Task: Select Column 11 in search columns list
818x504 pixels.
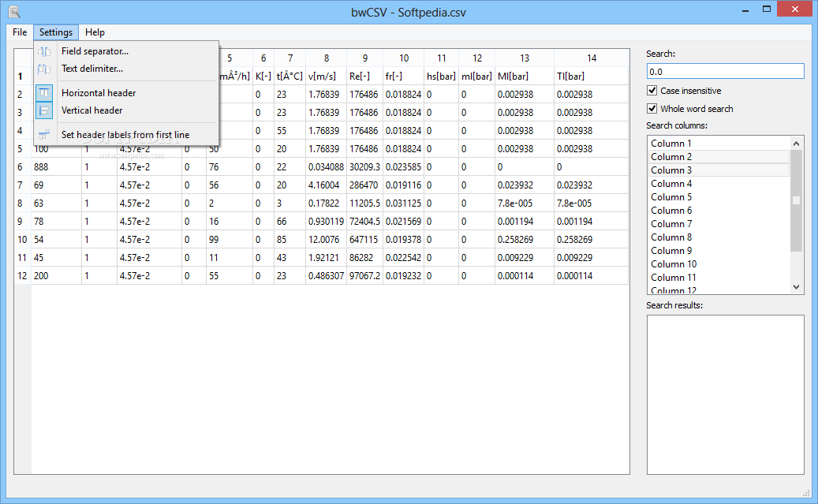Action: [x=719, y=278]
